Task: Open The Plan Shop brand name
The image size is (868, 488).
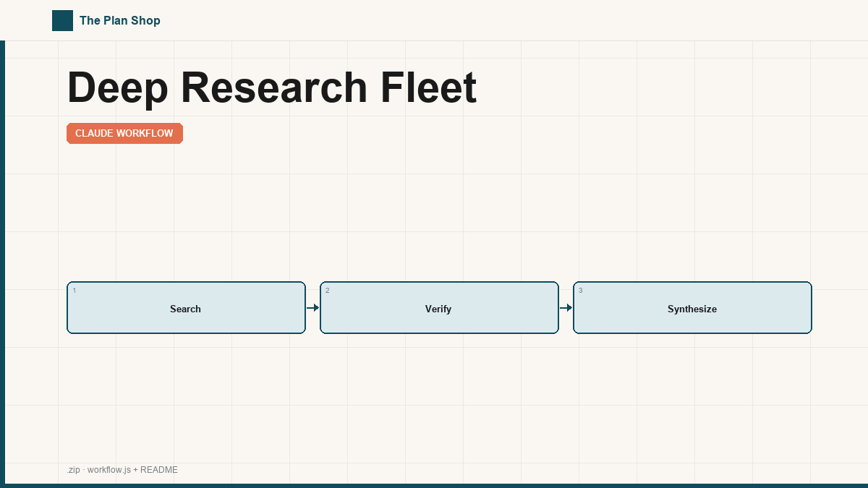Action: (120, 21)
